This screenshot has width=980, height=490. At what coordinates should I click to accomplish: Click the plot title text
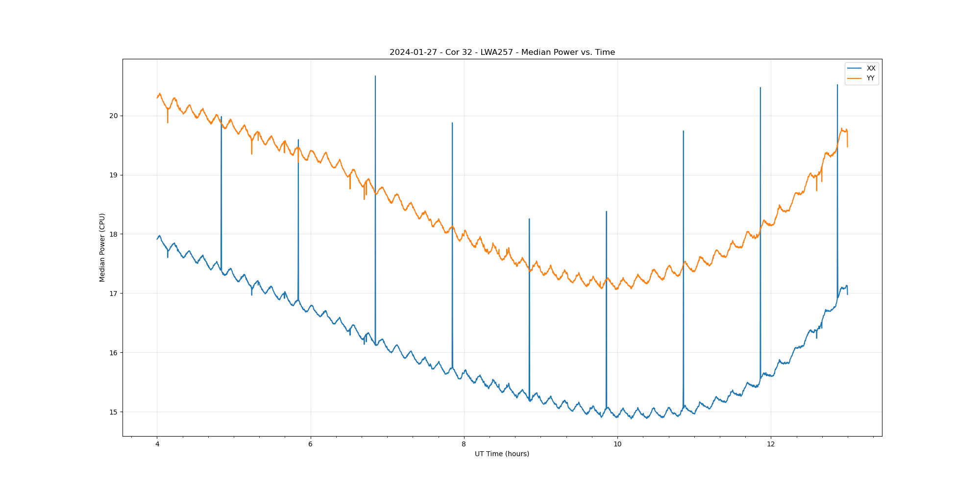point(502,52)
